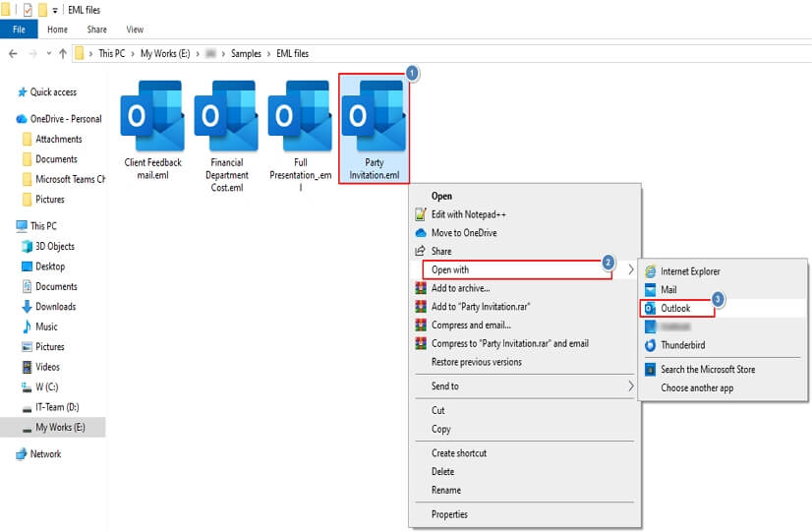Choose Compress to "Party Invitation.rar" and email
Viewport: 812px width, 532px height.
510,343
